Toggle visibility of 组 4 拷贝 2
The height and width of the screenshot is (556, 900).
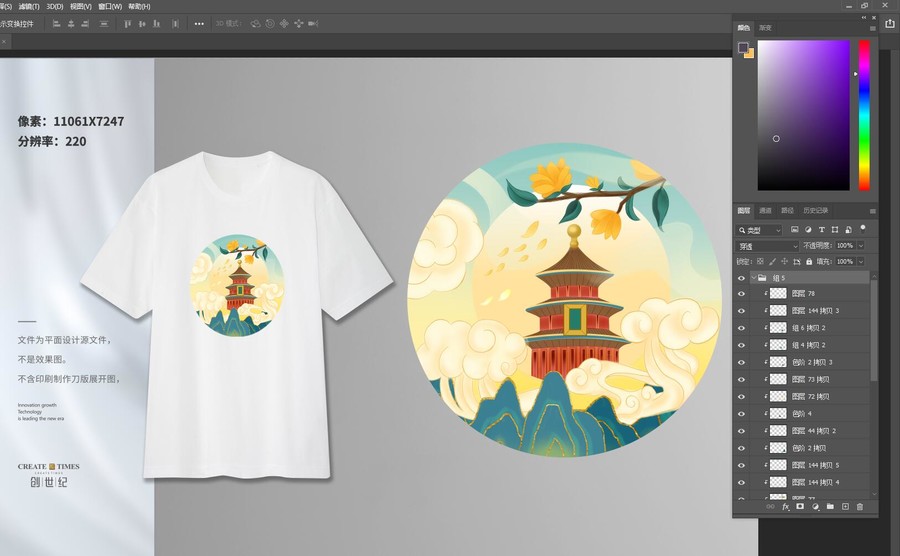[742, 345]
